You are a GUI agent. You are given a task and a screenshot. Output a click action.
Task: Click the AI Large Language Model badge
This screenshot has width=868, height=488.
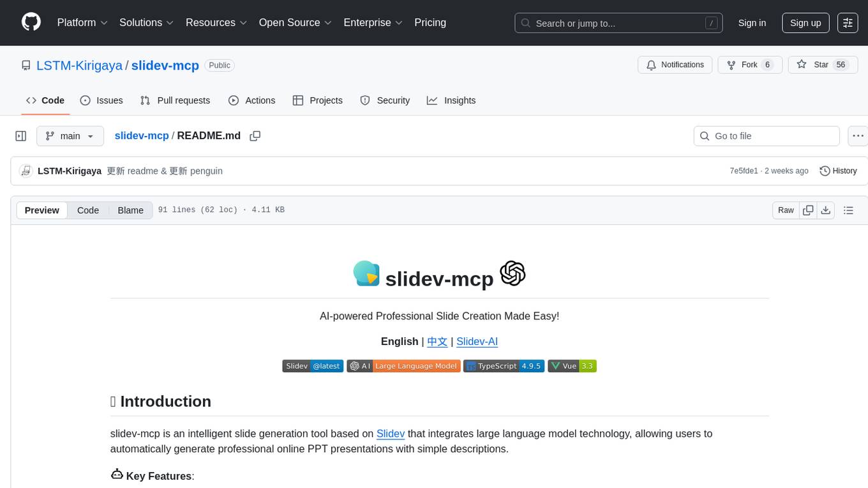tap(403, 366)
